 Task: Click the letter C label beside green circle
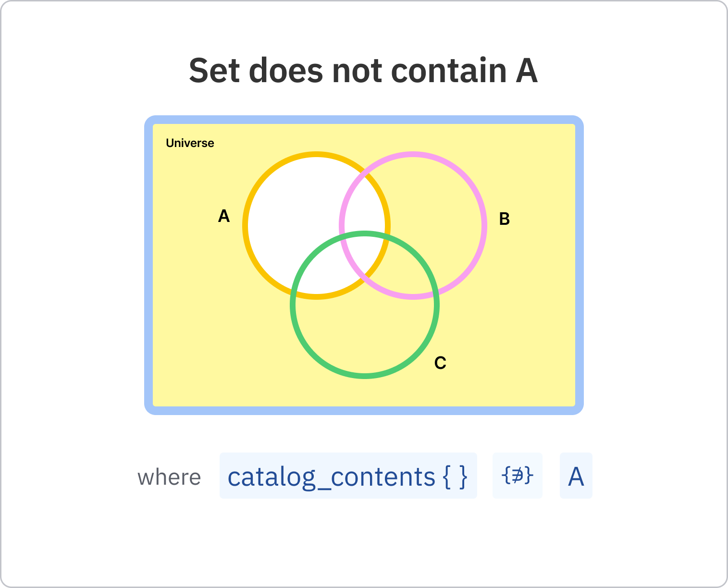click(440, 363)
